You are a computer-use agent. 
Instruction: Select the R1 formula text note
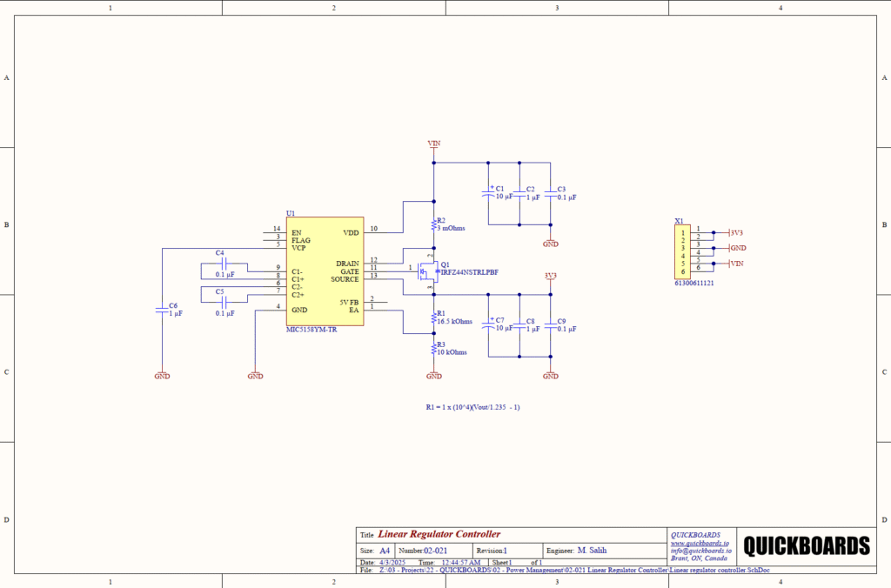472,406
